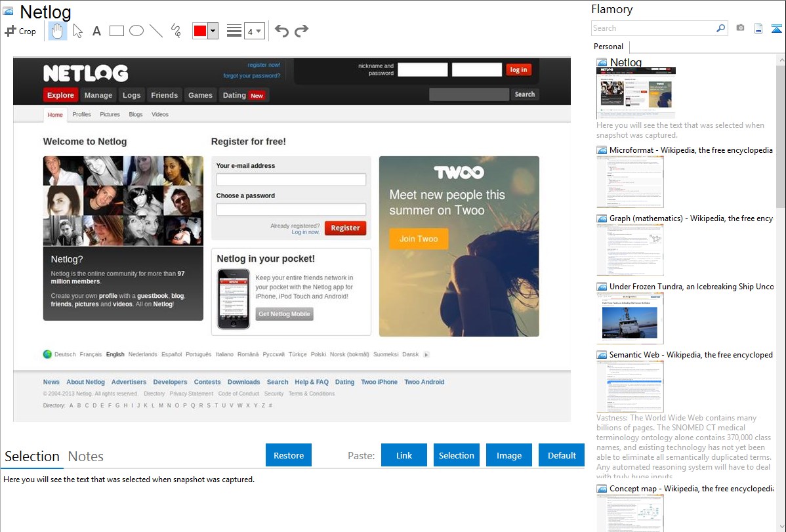Click the line thickness icon
786x532 pixels.
tap(234, 31)
